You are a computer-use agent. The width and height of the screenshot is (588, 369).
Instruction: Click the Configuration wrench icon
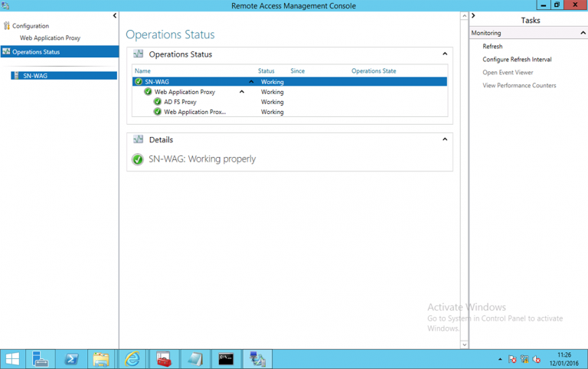6,26
